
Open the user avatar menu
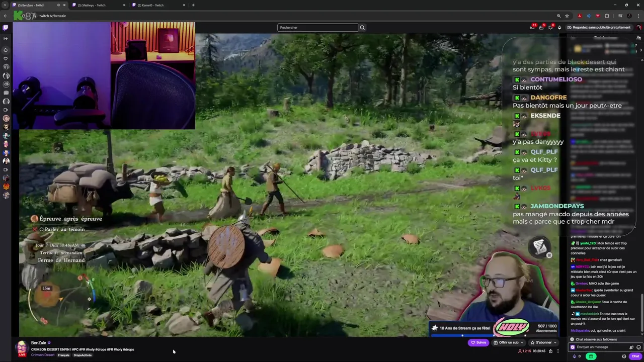tap(639, 28)
